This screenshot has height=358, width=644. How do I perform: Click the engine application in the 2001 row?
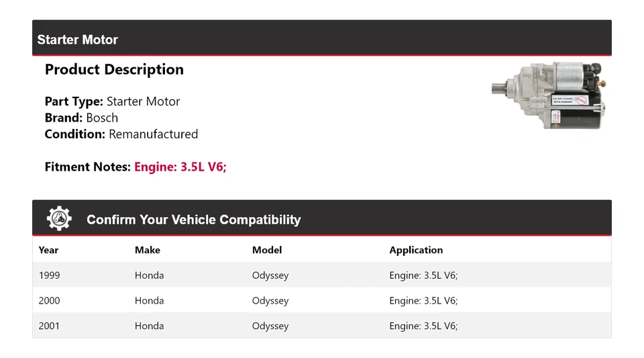coord(423,326)
